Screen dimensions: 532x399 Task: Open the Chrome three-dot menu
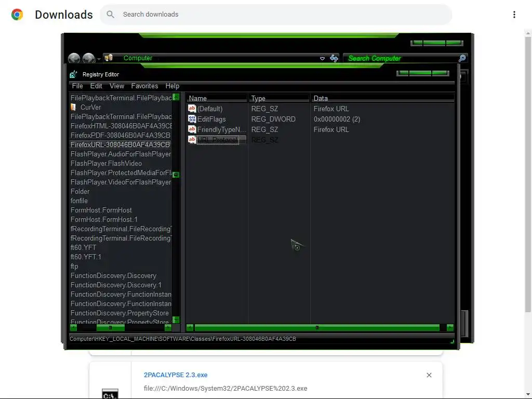[514, 15]
